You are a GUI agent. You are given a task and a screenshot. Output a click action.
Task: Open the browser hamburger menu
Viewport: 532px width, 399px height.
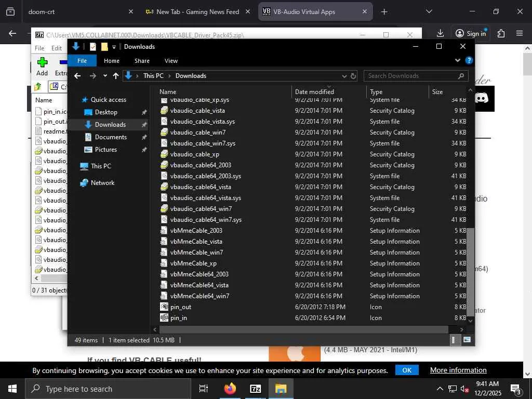click(x=519, y=33)
